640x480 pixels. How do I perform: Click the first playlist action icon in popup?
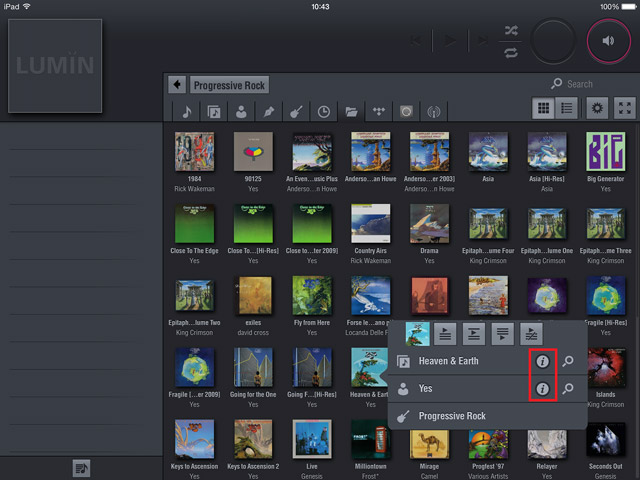[445, 333]
